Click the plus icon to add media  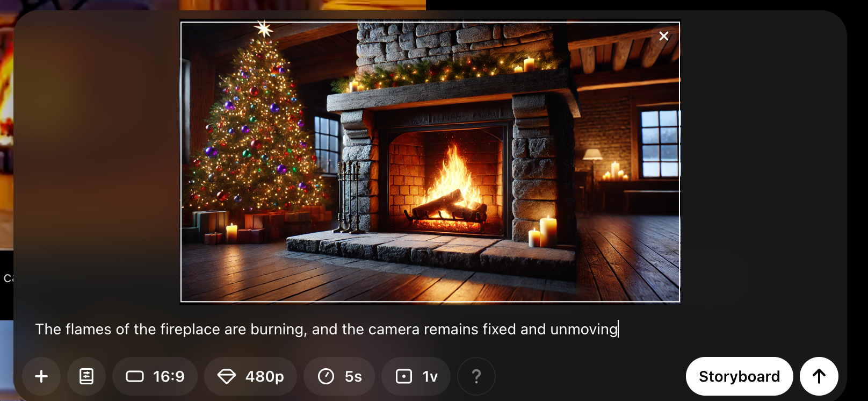tap(41, 376)
